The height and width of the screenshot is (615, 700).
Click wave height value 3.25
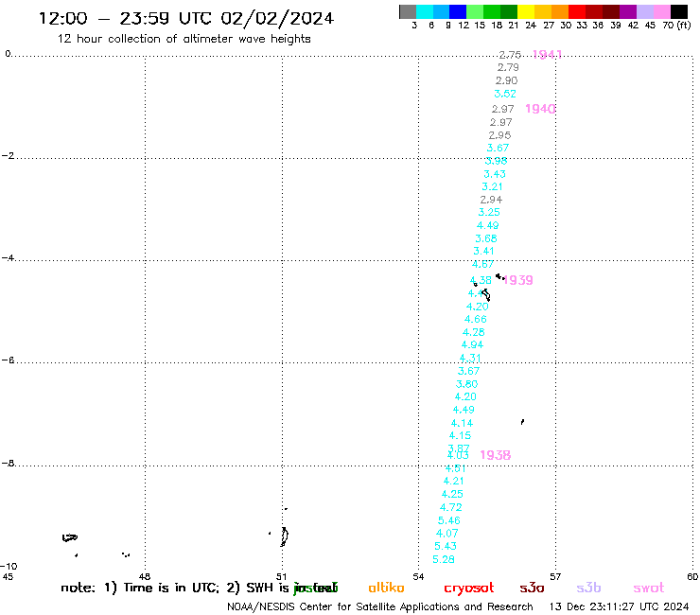[x=489, y=212]
